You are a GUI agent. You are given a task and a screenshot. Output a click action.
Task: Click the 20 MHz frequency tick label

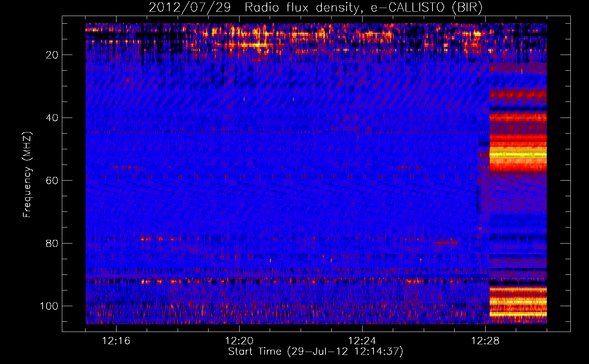click(52, 55)
